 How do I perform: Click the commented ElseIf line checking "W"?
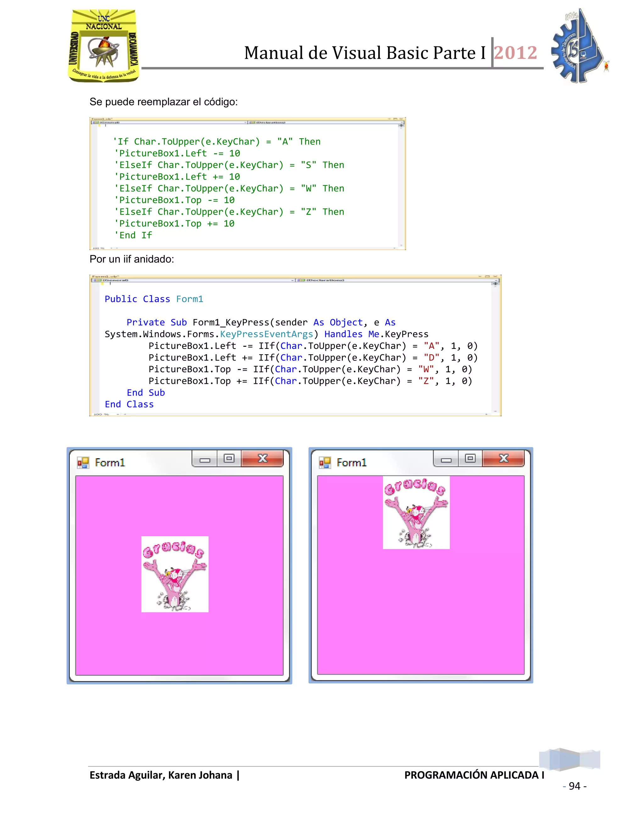click(x=229, y=188)
